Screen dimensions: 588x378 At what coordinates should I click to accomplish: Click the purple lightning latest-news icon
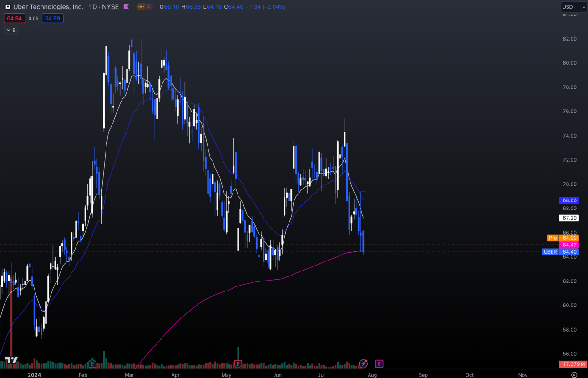(363, 363)
